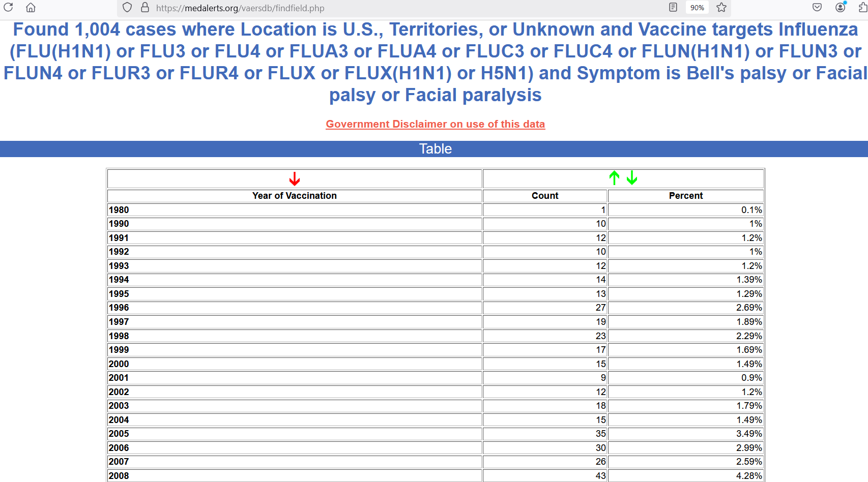Select the 2007 year row label
The height and width of the screenshot is (482, 868).
tap(119, 462)
